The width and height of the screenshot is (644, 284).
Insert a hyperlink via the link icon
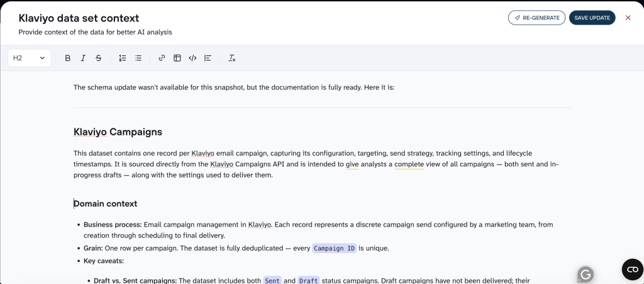(162, 58)
